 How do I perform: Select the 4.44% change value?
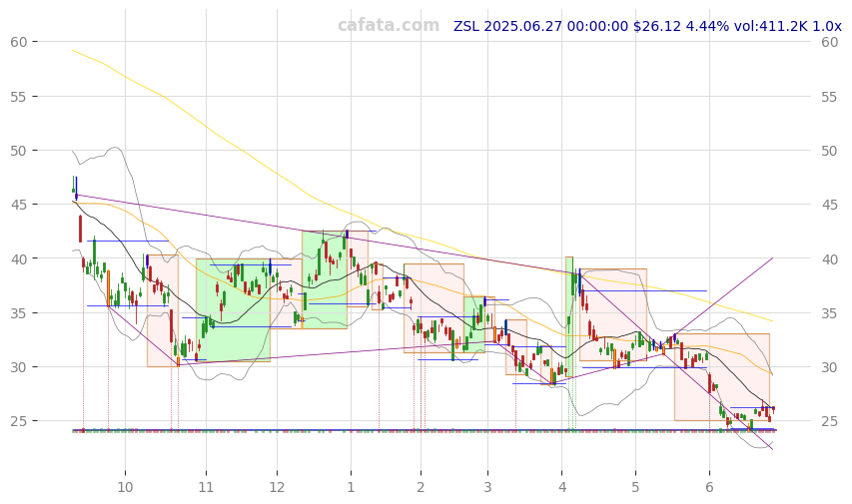(708, 26)
